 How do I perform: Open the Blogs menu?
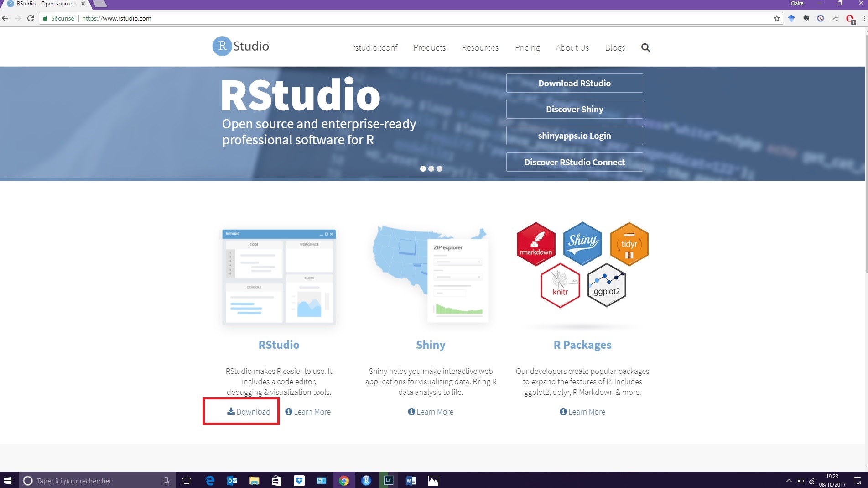pos(615,47)
